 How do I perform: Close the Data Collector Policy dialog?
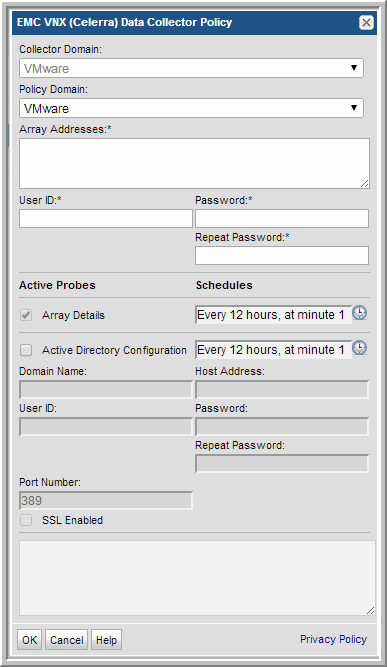tap(366, 22)
